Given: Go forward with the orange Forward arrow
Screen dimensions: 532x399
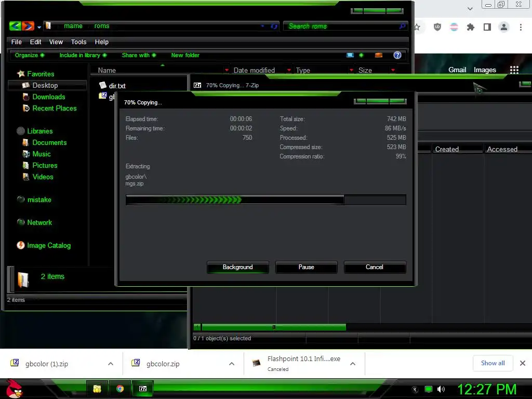Looking at the screenshot, I should tap(28, 26).
